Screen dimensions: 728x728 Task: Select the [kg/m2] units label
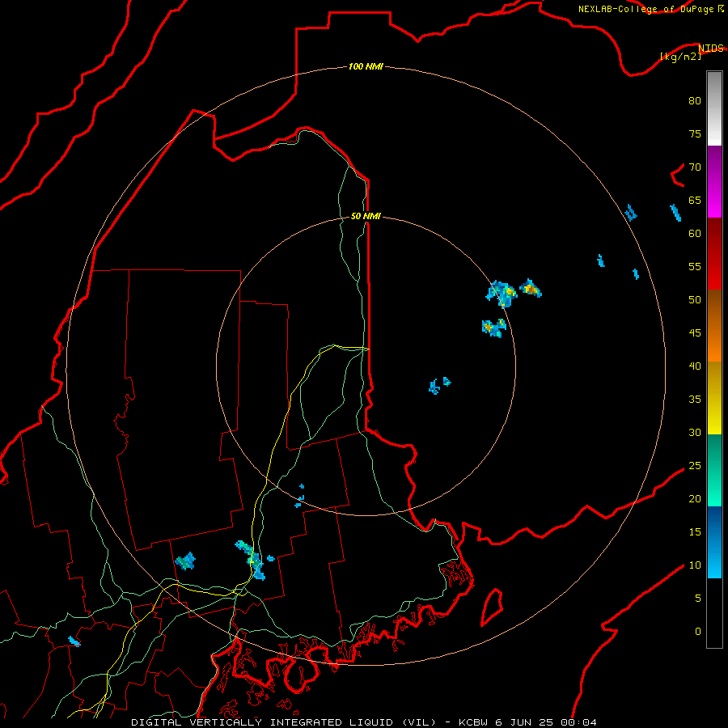tap(680, 56)
